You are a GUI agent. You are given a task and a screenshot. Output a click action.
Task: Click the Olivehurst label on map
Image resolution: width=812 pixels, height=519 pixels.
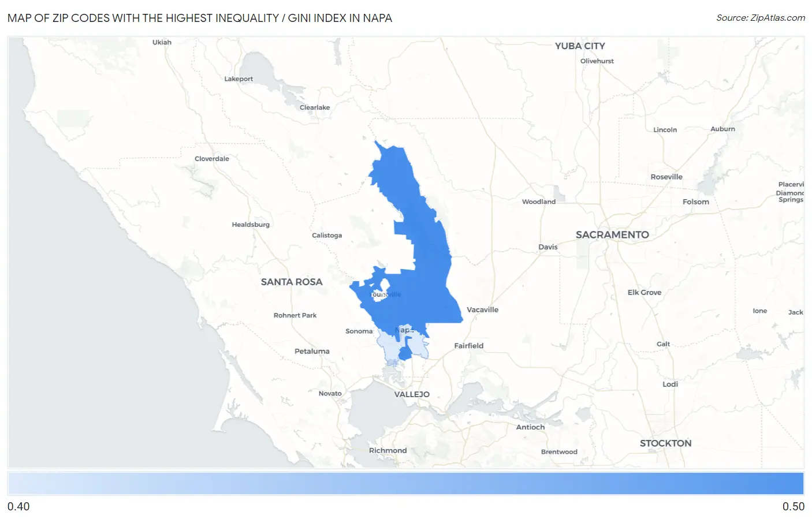[597, 61]
